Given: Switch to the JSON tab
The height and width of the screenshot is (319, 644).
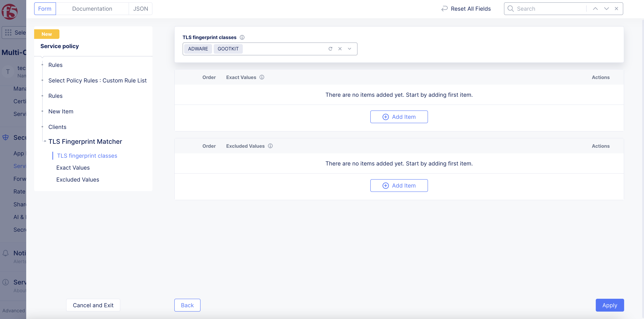Looking at the screenshot, I should pyautogui.click(x=141, y=9).
